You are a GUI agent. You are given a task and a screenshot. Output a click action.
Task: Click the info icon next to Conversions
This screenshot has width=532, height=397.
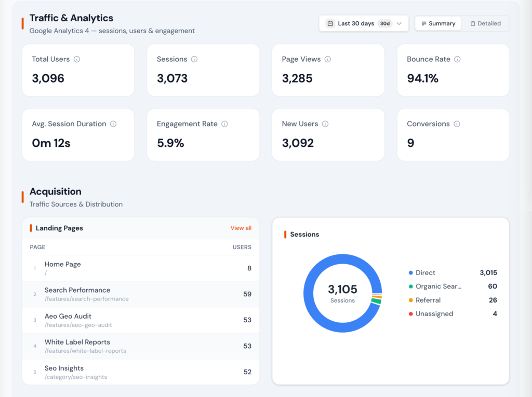pyautogui.click(x=457, y=124)
